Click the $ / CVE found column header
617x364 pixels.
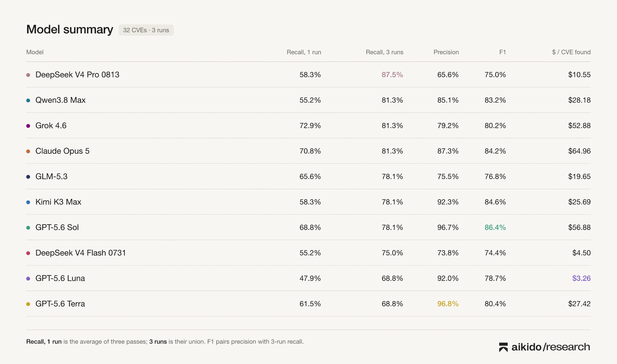pyautogui.click(x=571, y=52)
